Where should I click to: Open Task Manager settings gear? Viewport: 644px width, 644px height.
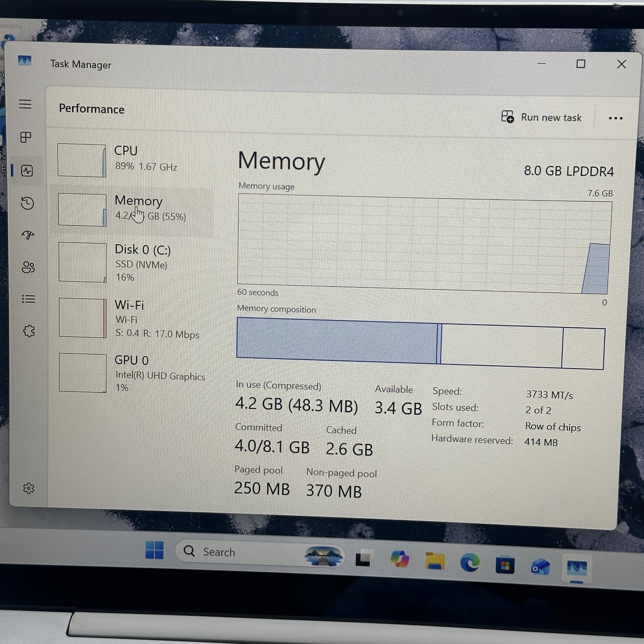click(x=29, y=488)
